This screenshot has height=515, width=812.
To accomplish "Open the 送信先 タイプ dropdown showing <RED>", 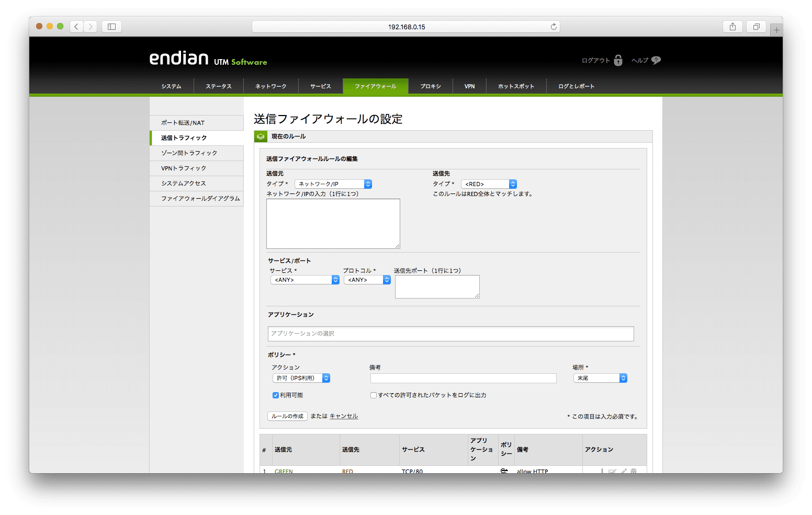I will pos(489,184).
